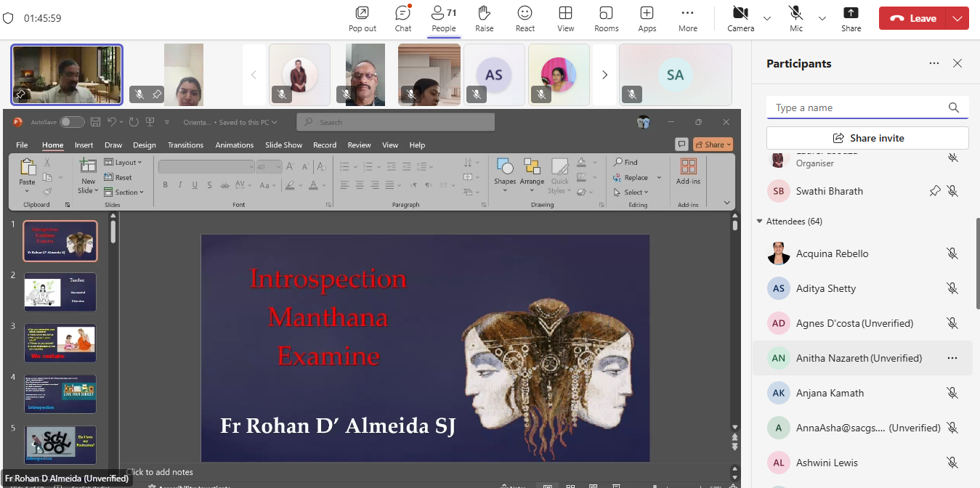Viewport: 980px width, 488px height.
Task: Switch to the Design ribbon tab
Action: [145, 145]
